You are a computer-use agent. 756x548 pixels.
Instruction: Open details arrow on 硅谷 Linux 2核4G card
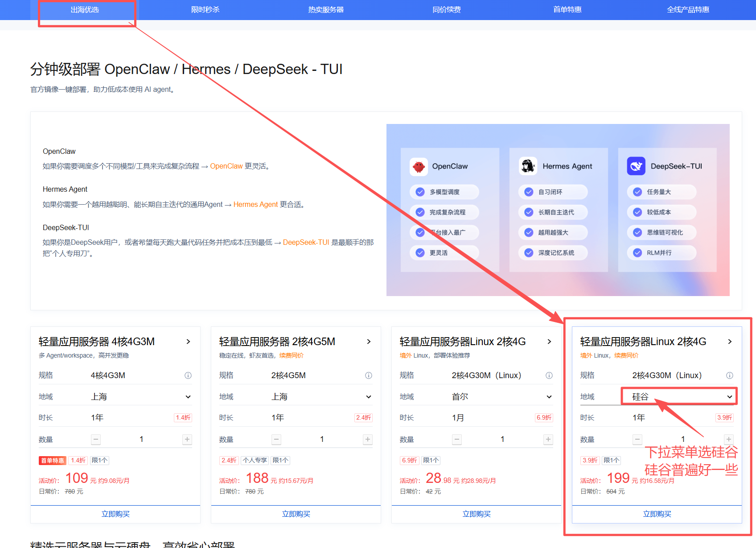pyautogui.click(x=730, y=342)
